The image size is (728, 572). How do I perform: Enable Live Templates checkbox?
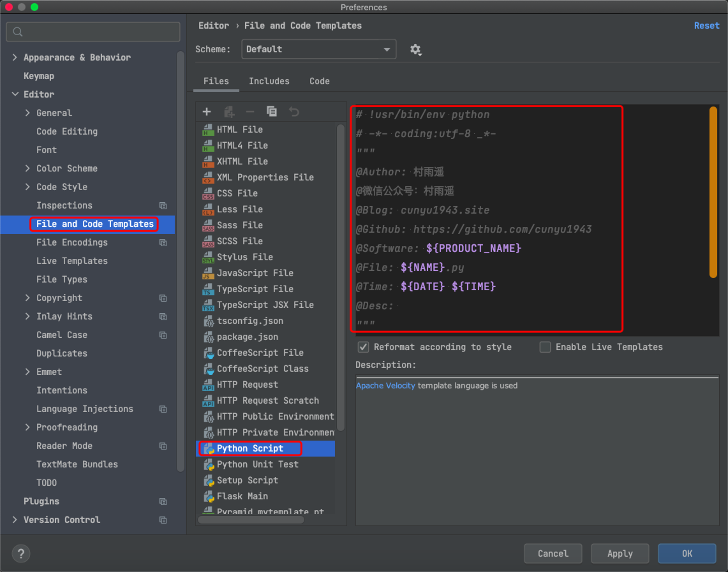[x=545, y=347]
